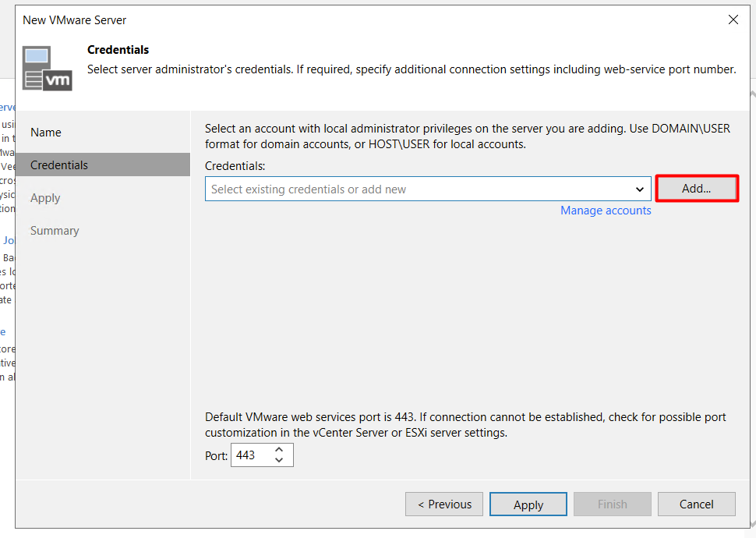Decrease the port number with the down arrow
Image resolution: width=756 pixels, height=538 pixels.
tap(279, 460)
